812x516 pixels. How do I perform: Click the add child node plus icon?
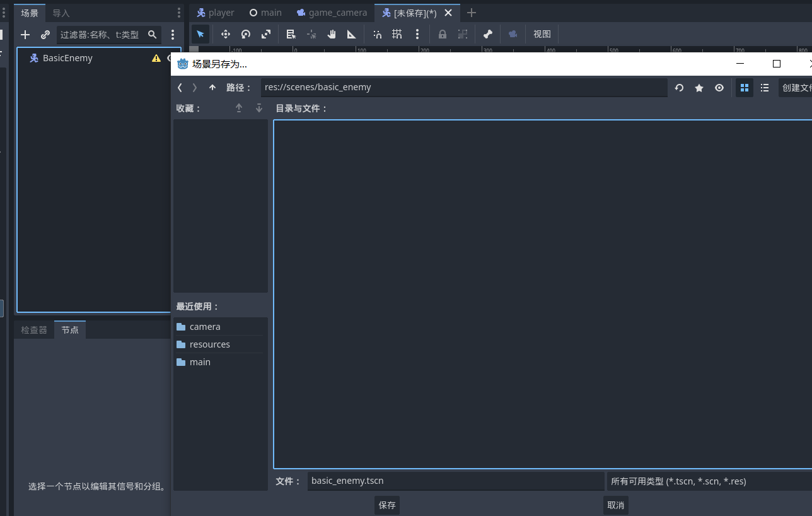coord(25,35)
